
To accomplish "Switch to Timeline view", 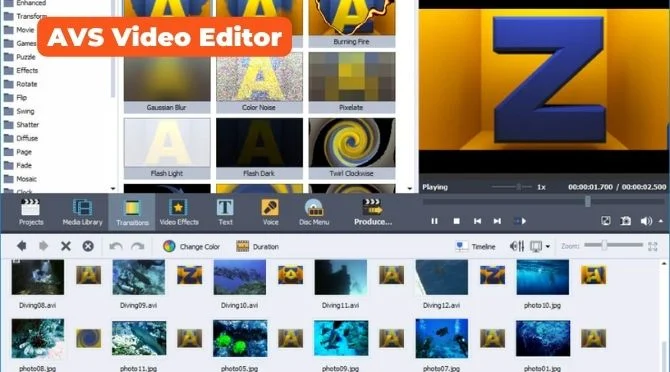I will tap(476, 246).
